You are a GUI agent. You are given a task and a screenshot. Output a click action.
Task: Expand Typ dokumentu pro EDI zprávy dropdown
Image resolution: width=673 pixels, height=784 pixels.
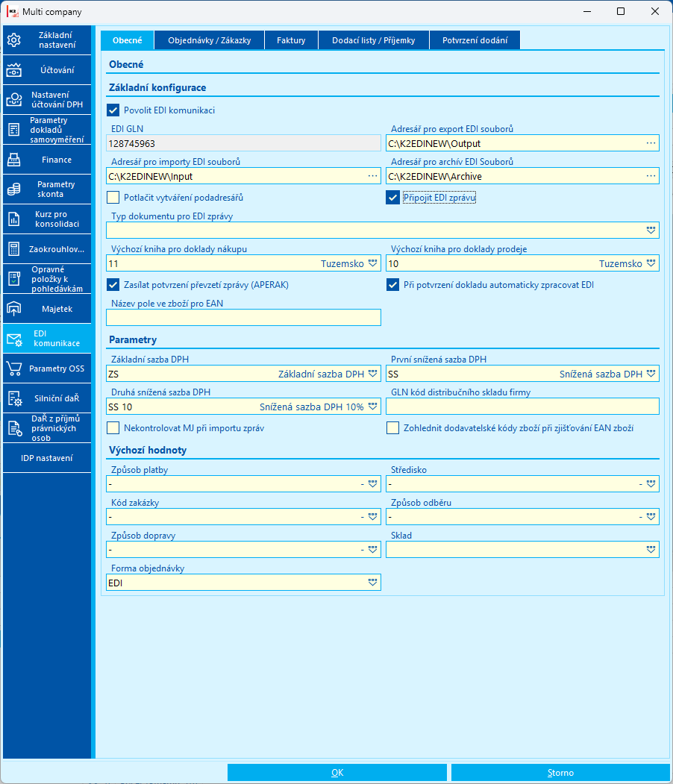point(651,230)
